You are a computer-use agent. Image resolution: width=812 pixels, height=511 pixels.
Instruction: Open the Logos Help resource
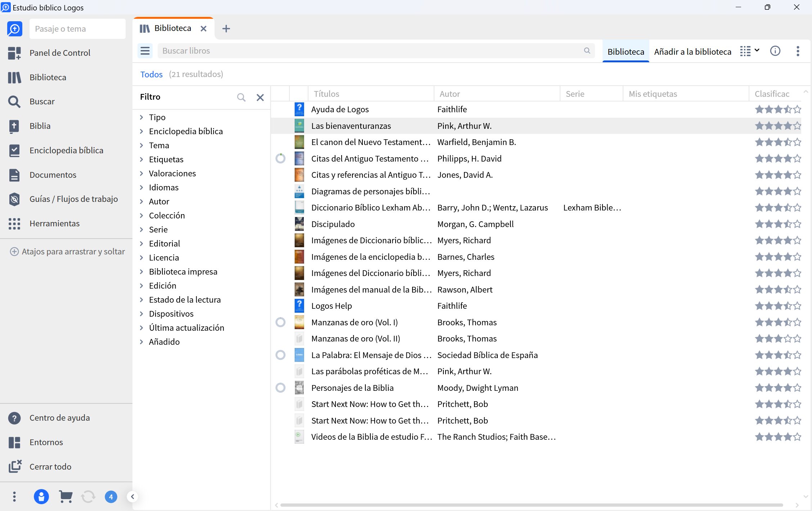[331, 306]
